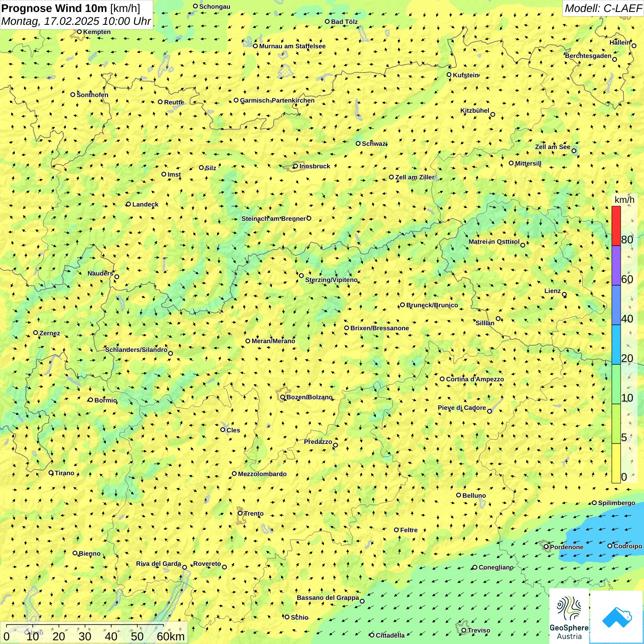The height and width of the screenshot is (644, 644).
Task: Select the Brixen/Bressanone label
Action: point(379,328)
